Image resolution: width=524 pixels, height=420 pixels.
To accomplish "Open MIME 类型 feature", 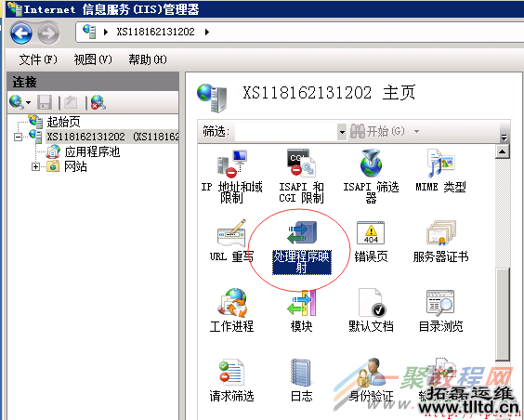I will [440, 171].
